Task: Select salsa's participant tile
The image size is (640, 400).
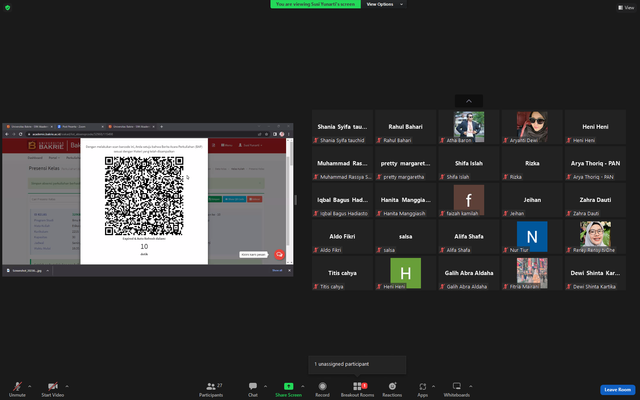Action: point(406,236)
